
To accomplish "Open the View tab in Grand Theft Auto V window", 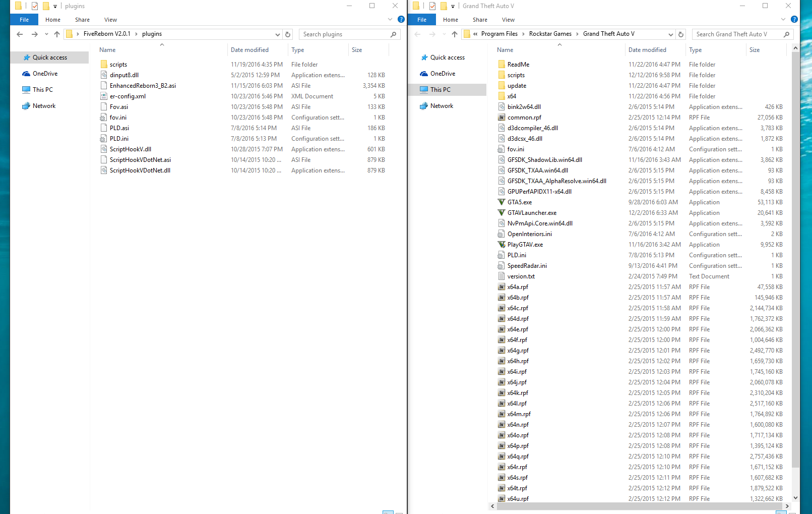I will (x=509, y=20).
